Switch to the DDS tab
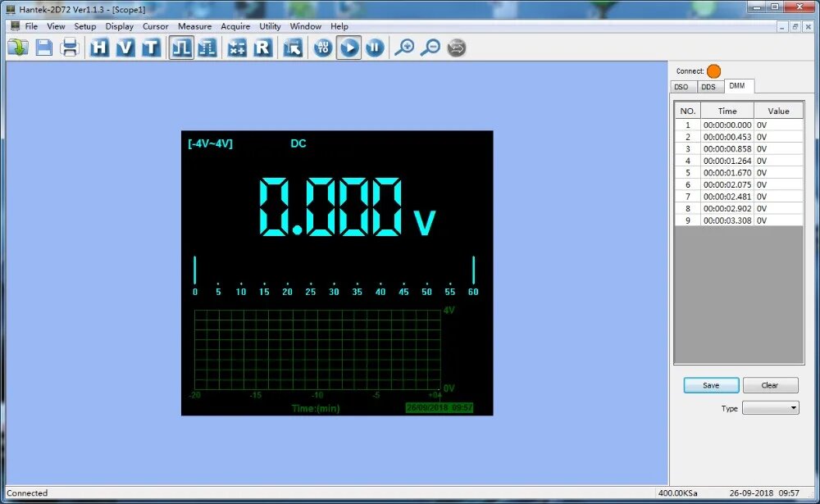 click(708, 87)
